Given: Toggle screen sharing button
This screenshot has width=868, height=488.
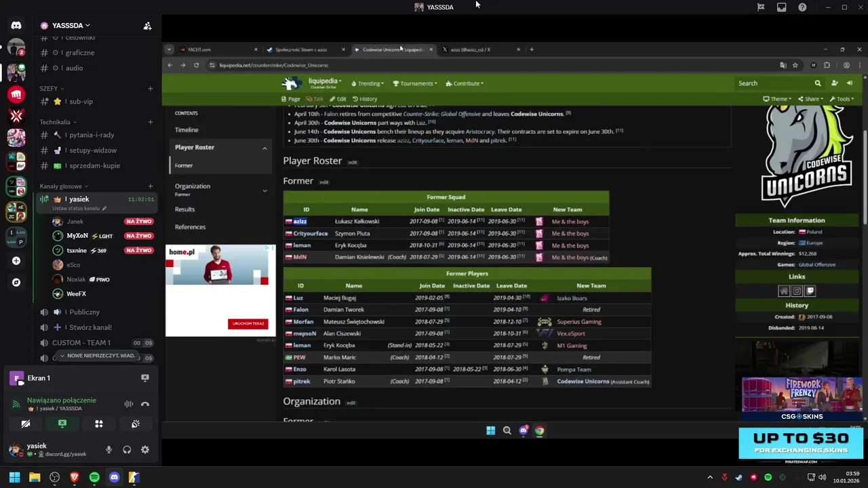Looking at the screenshot, I should click(x=62, y=424).
